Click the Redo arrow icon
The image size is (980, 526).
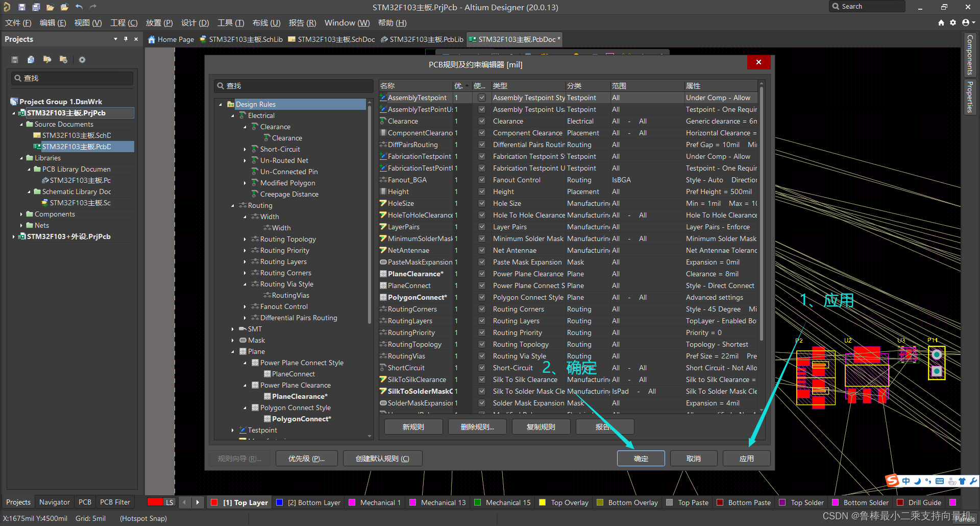(93, 7)
